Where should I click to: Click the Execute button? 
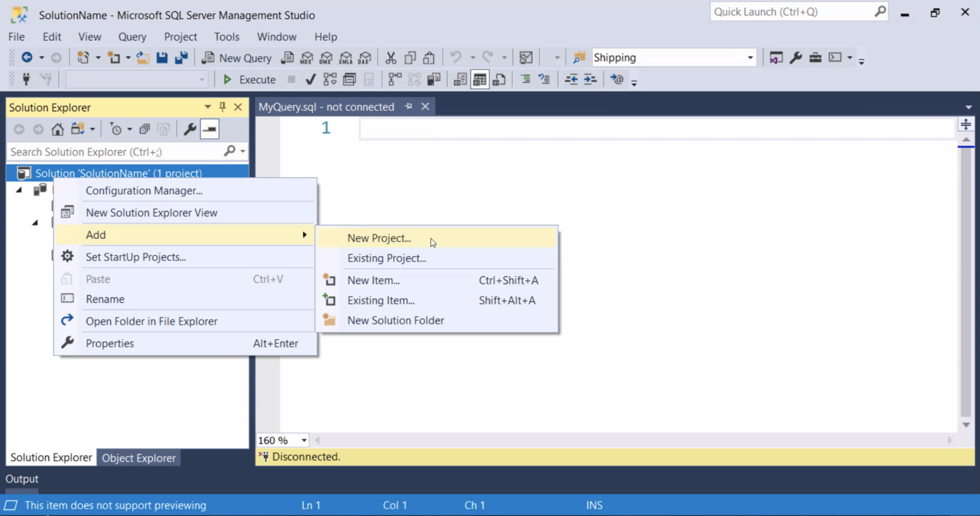(249, 80)
